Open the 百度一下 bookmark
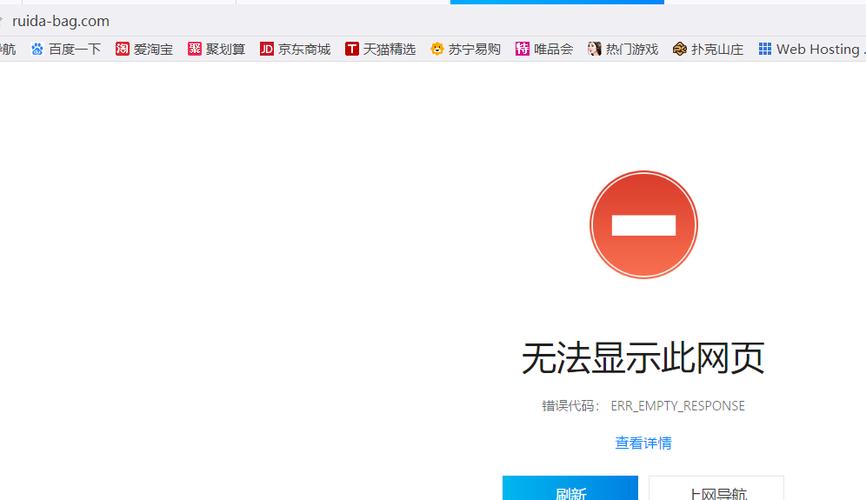866x500 pixels. pos(75,49)
